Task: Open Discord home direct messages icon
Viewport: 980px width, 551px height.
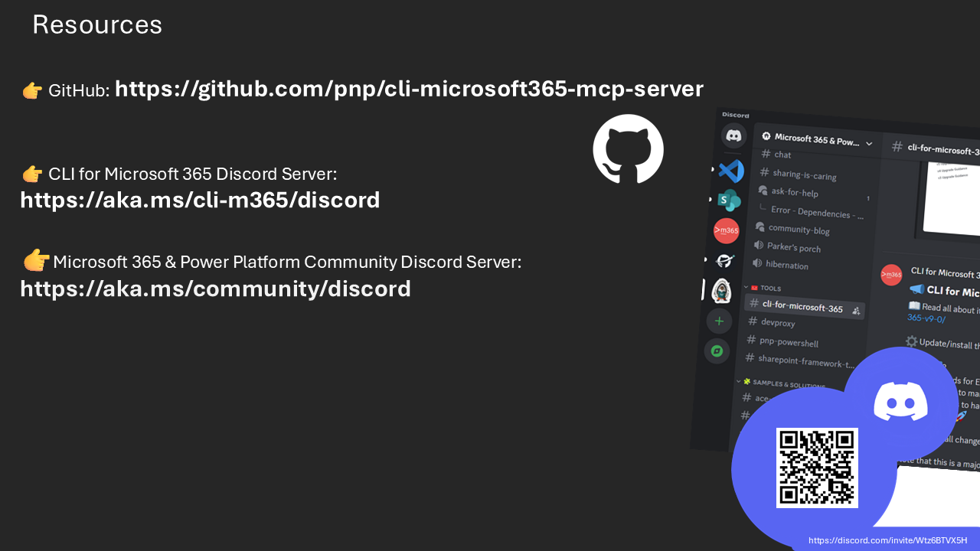Action: pos(733,136)
